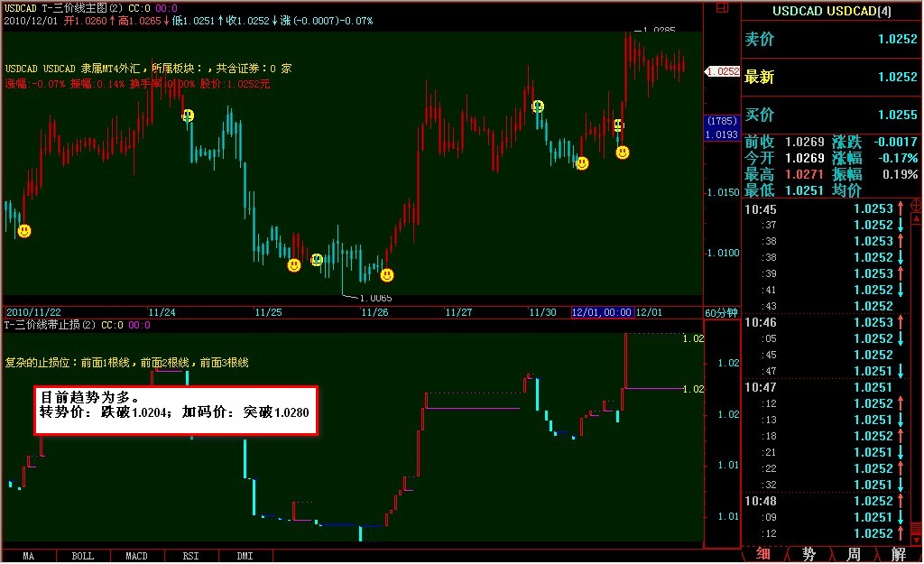Click the 10:48 tick row
This screenshot has width=924, height=564.
point(827,501)
